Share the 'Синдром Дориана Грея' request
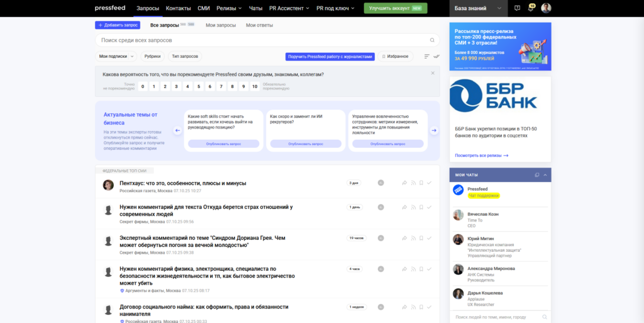Image resolution: width=644 pixels, height=323 pixels. coord(404,238)
